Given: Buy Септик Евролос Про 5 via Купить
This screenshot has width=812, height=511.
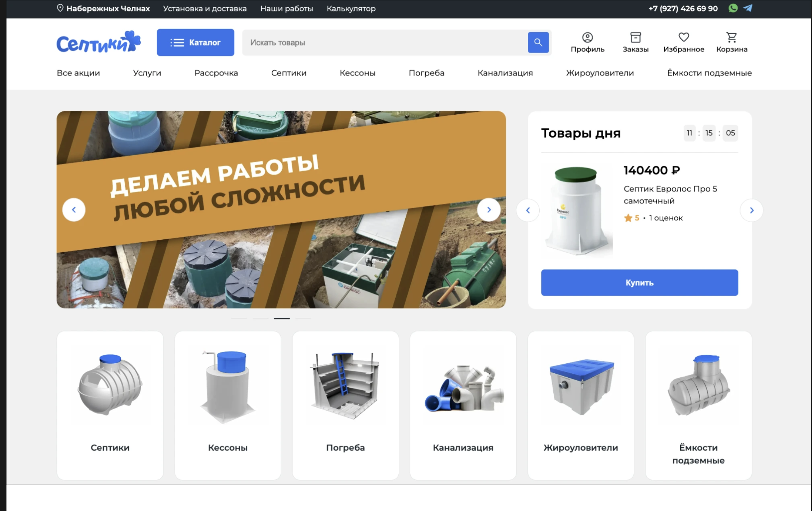Looking at the screenshot, I should pos(639,282).
